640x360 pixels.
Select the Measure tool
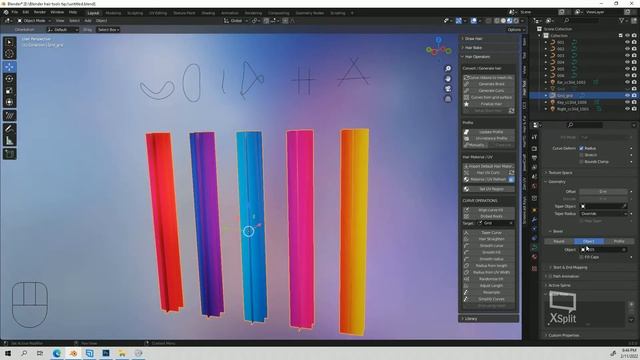9,141
